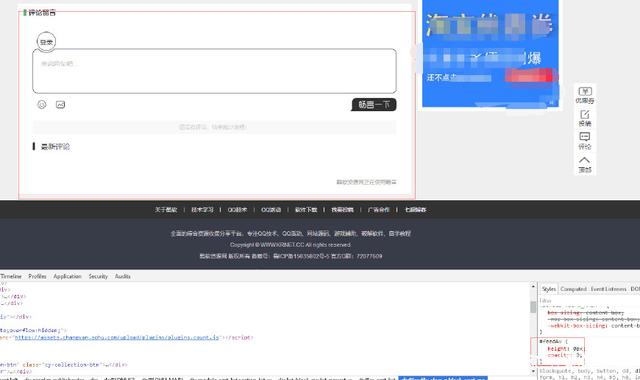This screenshot has height=380, width=640.
Task: Click the emoji smiley icon below comment box
Action: point(42,105)
